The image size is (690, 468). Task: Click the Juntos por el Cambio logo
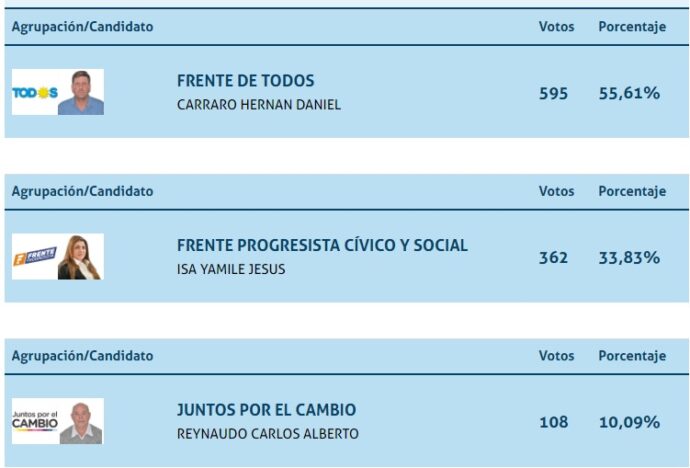35,420
